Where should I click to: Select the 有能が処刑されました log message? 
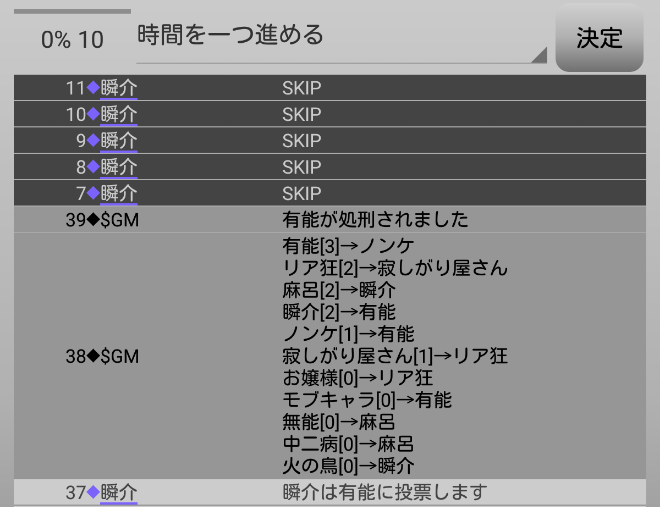[375, 219]
